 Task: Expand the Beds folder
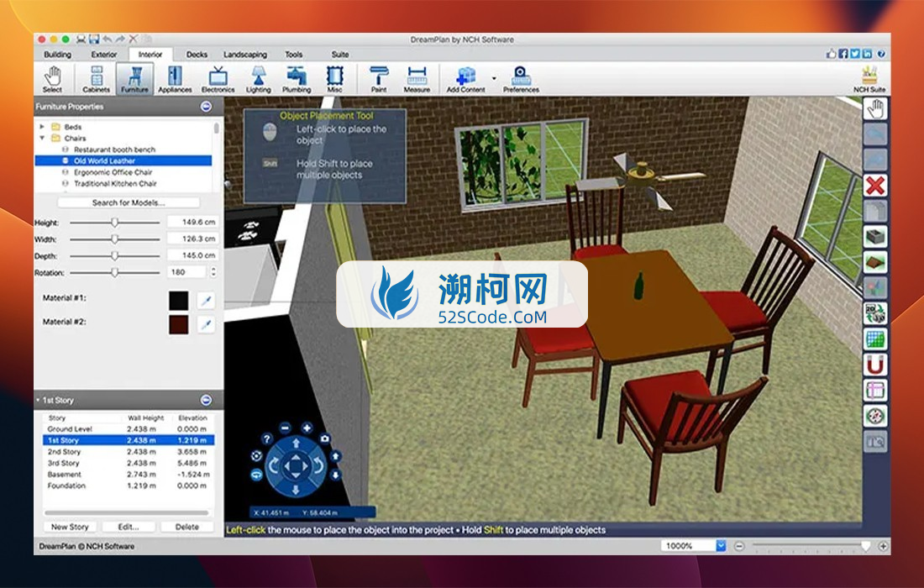(x=42, y=127)
